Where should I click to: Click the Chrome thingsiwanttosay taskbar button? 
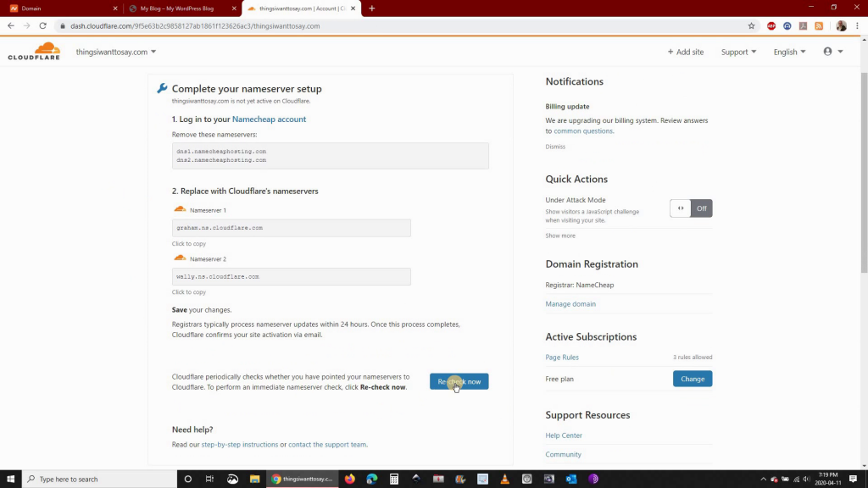tap(303, 480)
